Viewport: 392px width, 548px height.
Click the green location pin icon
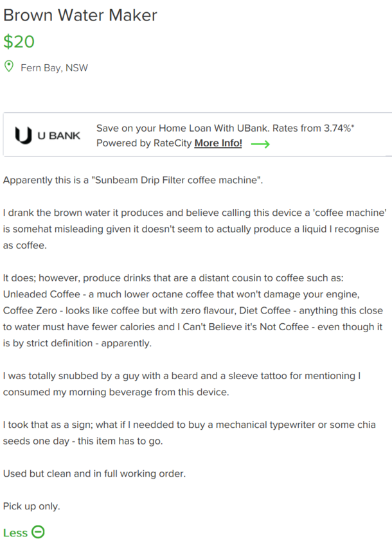pyautogui.click(x=9, y=66)
